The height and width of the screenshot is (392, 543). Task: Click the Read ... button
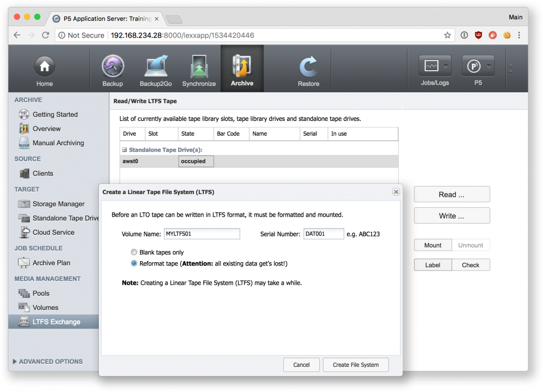452,194
